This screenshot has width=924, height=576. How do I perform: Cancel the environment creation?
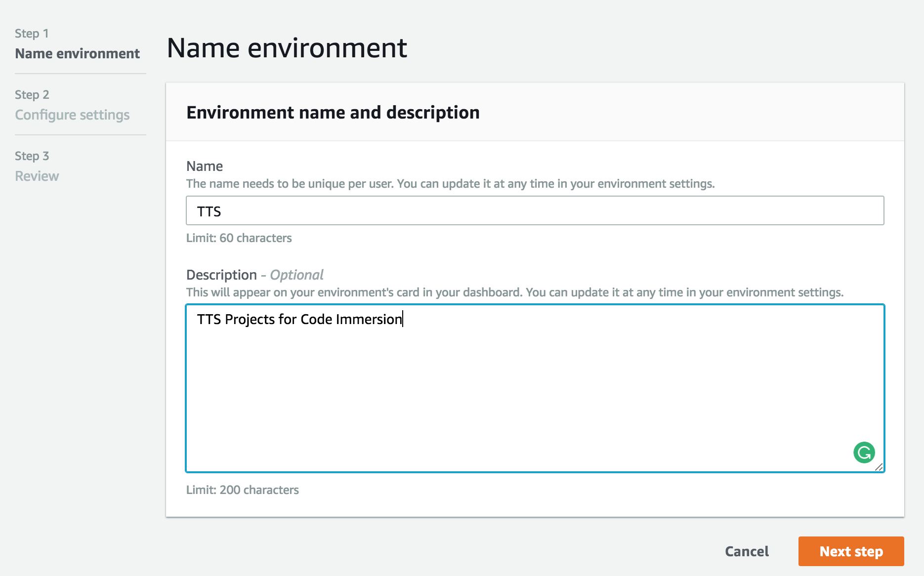747,551
